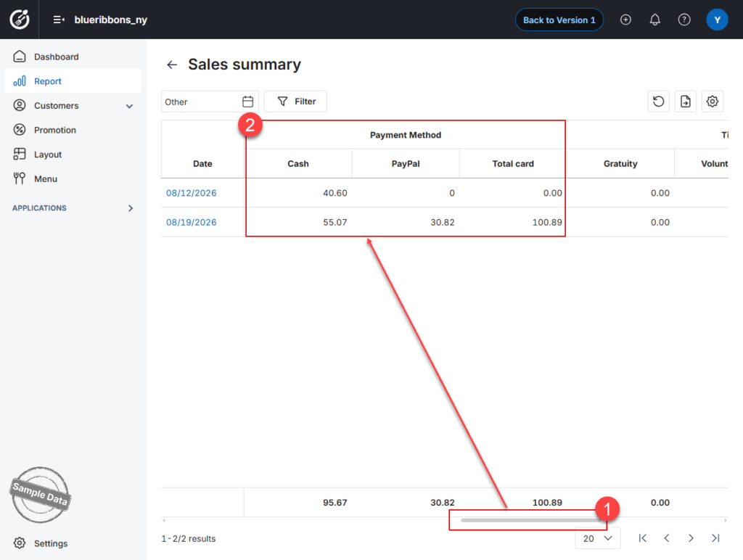
Task: Click the Date column header
Action: tap(202, 163)
